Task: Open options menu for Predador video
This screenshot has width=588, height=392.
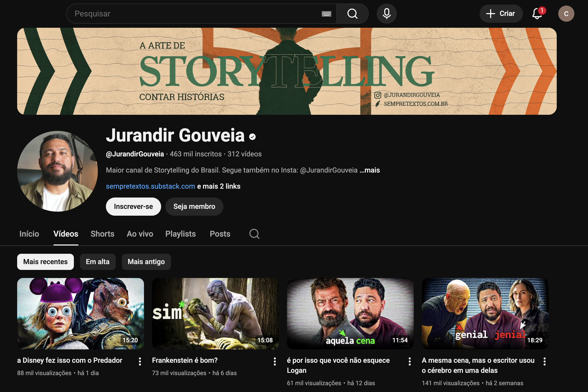Action: click(140, 361)
